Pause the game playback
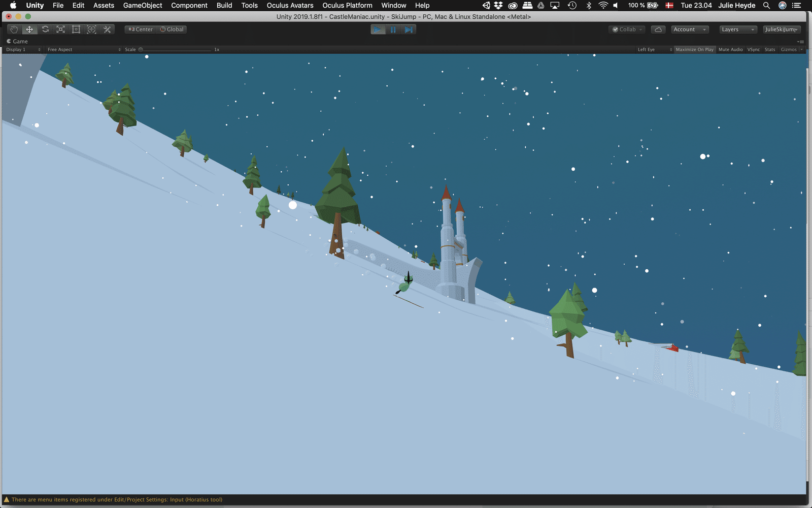Viewport: 812px width, 508px height. coord(393,29)
